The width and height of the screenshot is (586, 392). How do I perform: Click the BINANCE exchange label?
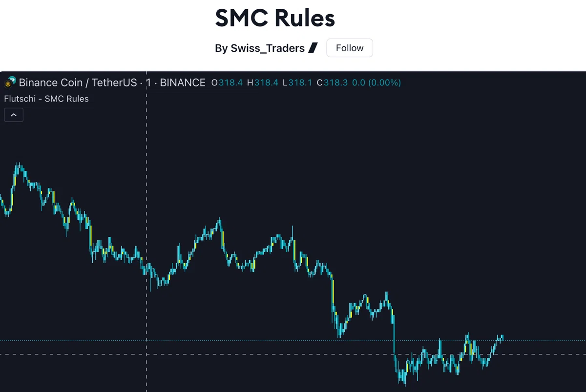pos(183,83)
